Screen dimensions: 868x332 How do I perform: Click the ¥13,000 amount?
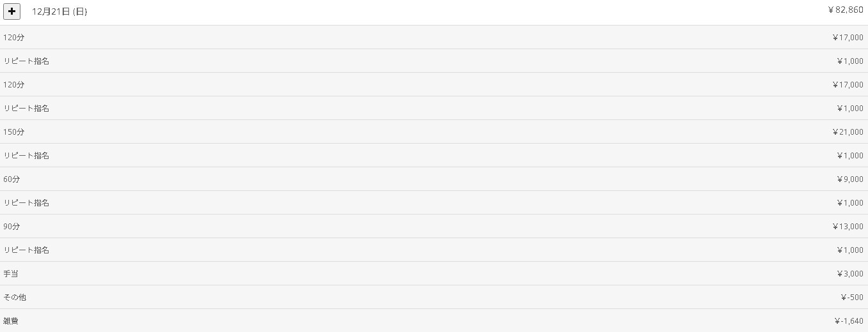848,227
